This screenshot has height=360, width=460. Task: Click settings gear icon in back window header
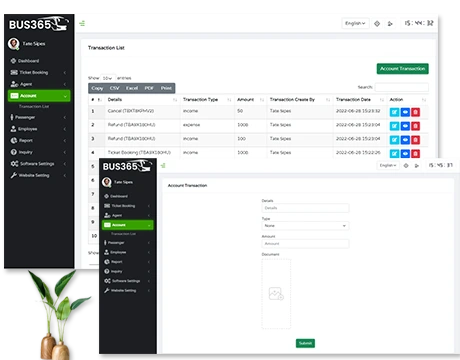tap(377, 23)
